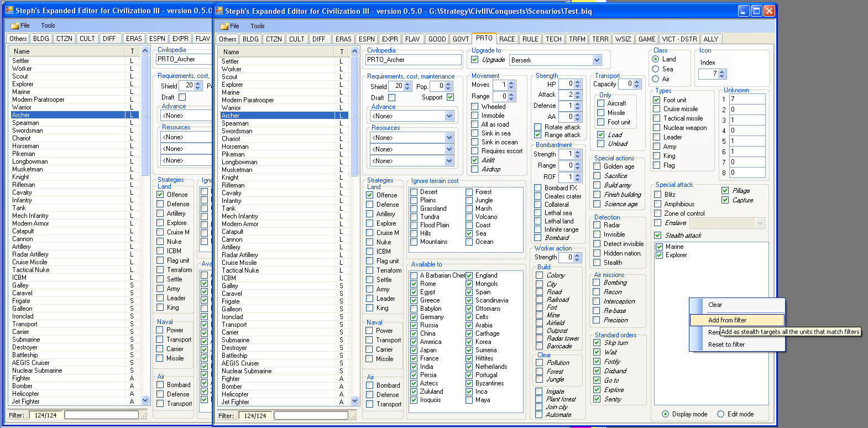Screen dimensions: 868x428
Task: Toggle Stealth attack checkbox
Action: click(x=658, y=236)
